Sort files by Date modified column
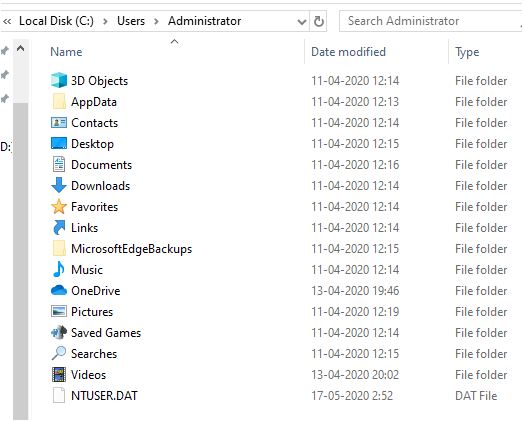The height and width of the screenshot is (421, 523). click(348, 52)
